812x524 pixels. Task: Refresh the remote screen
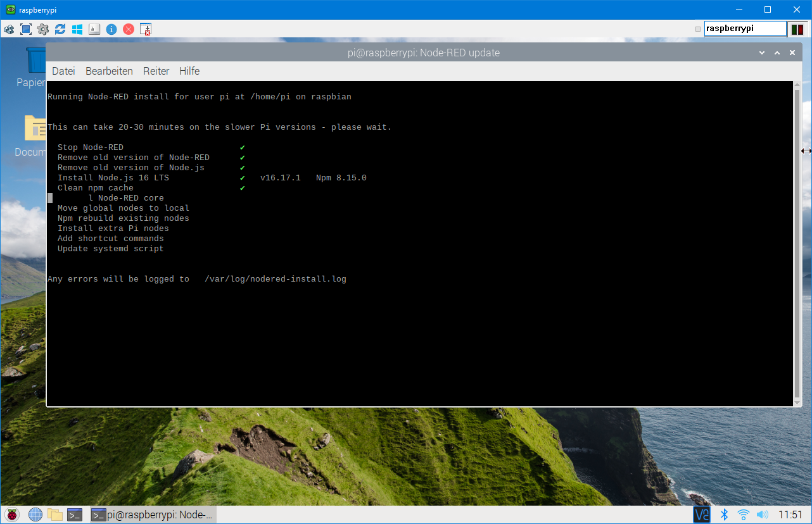pos(60,29)
